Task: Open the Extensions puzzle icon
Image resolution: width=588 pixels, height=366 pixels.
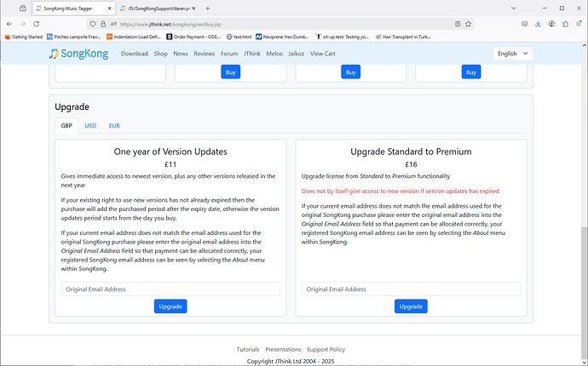Action: pyautogui.click(x=565, y=24)
